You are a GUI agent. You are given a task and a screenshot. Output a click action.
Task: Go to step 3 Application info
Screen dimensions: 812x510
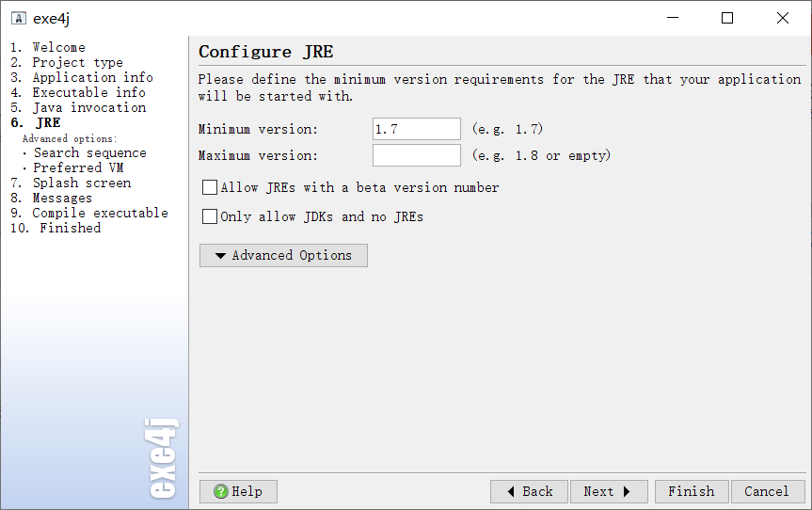pos(82,77)
